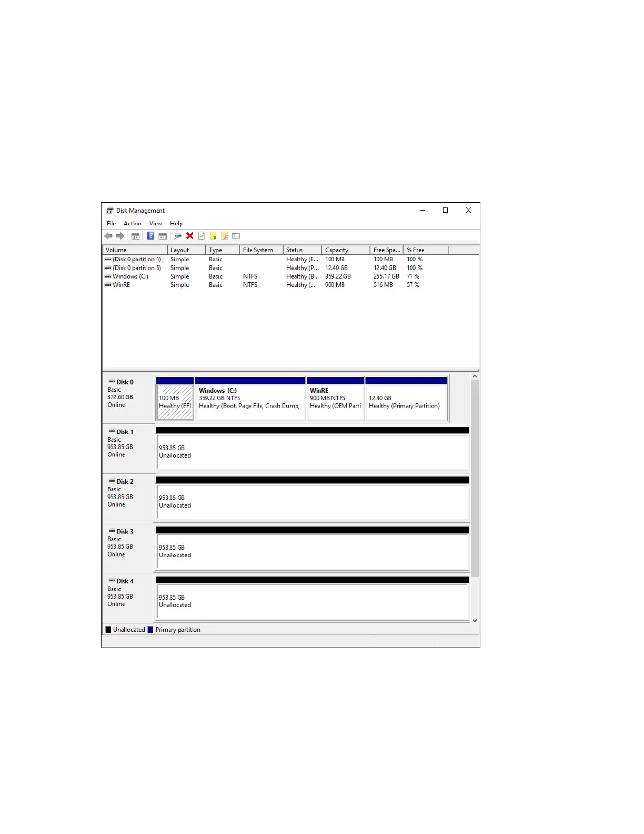Screen dimensions: 644x834
Task: Maximize the Disk Management window
Action: pyautogui.click(x=446, y=210)
